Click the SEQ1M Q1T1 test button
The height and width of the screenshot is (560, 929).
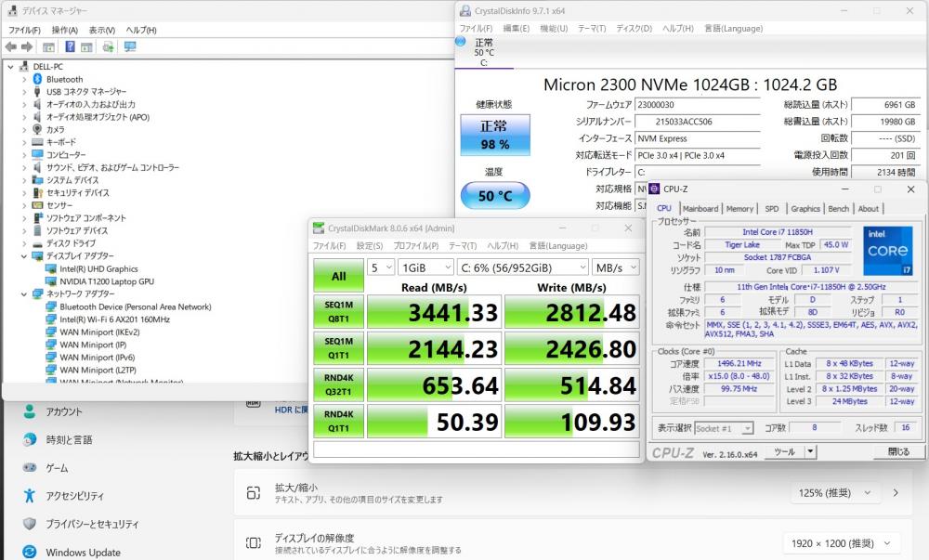[x=338, y=348]
